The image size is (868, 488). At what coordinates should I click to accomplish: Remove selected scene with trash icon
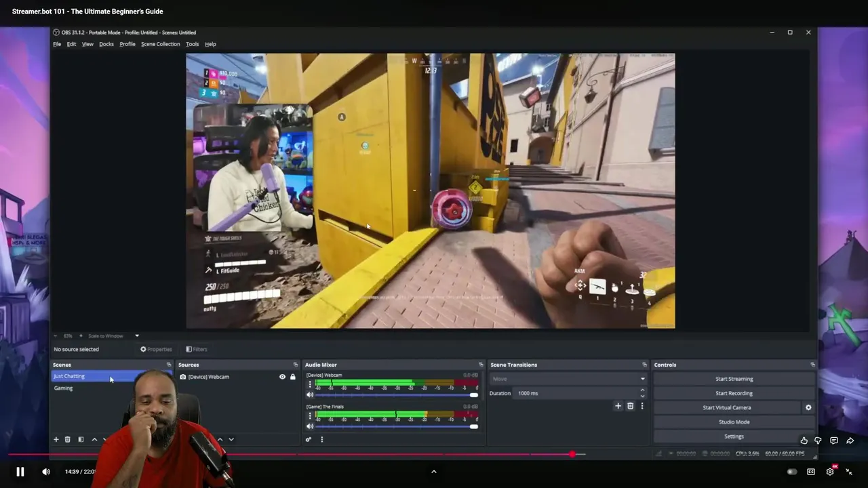[x=67, y=439]
